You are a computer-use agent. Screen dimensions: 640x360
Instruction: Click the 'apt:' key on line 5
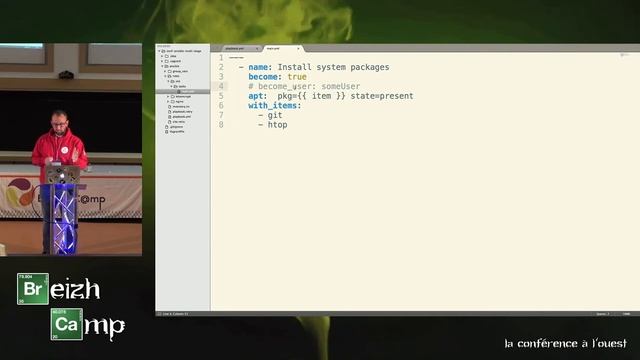[x=258, y=96]
